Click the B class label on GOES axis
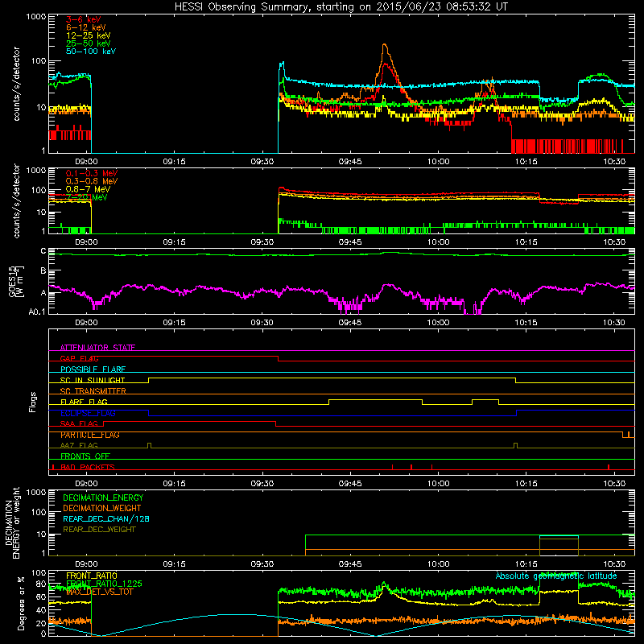This screenshot has width=644, height=644. click(x=43, y=270)
